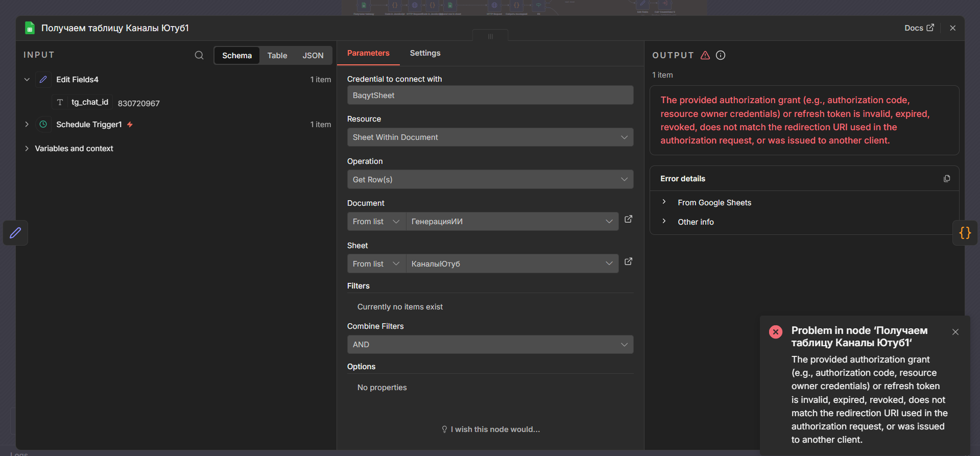Open the Docs link

tap(919, 28)
